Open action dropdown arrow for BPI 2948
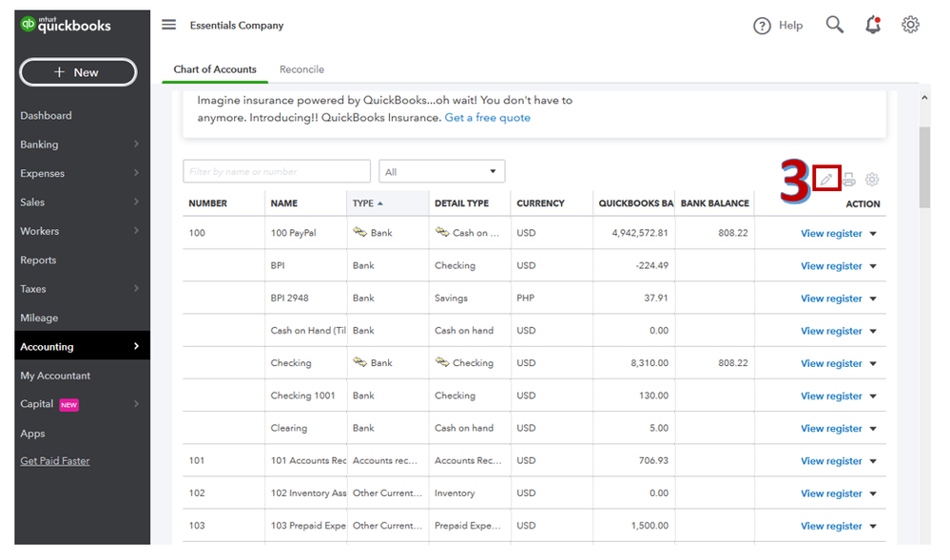The width and height of the screenshot is (950, 560). (873, 299)
